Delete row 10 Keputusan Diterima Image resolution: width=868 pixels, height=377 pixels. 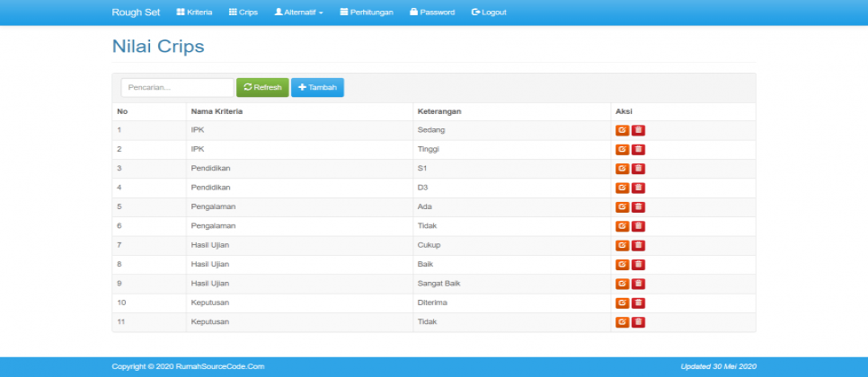click(638, 302)
